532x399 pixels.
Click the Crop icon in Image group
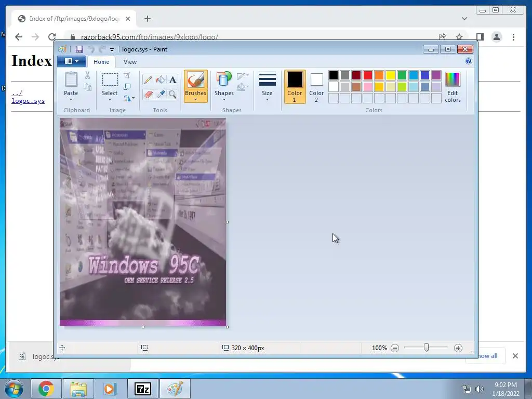(x=127, y=75)
